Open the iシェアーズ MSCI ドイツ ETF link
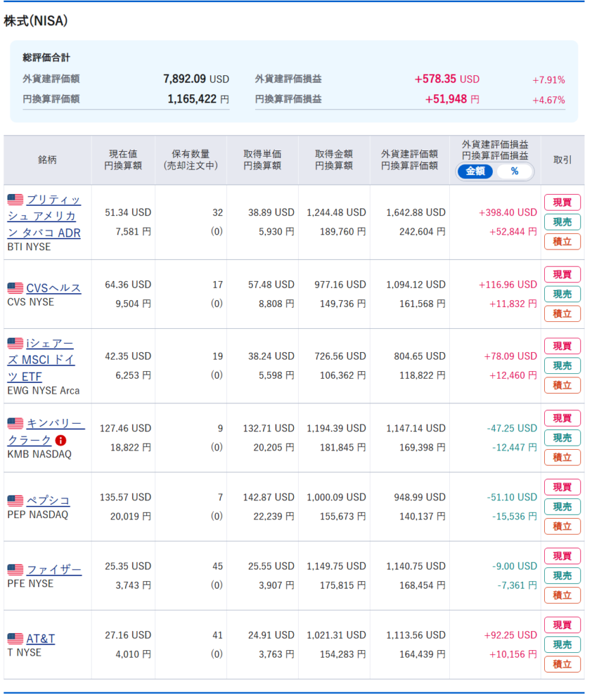The height and width of the screenshot is (700, 592). (x=40, y=360)
